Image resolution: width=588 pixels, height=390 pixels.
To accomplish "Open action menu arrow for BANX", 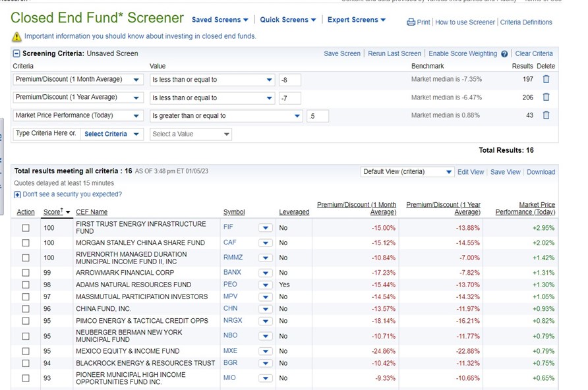I will pos(266,273).
